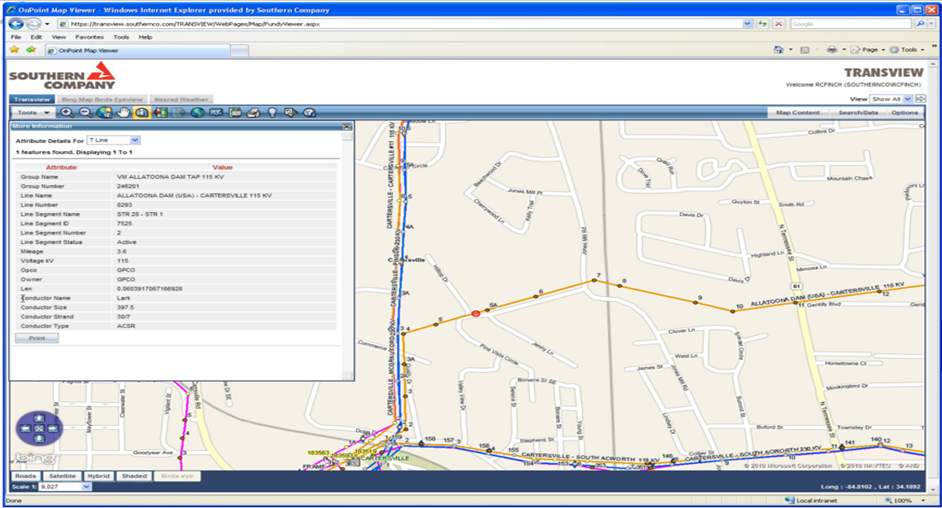This screenshot has width=942, height=508.
Task: Switch basemap to Roads
Action: click(25, 476)
